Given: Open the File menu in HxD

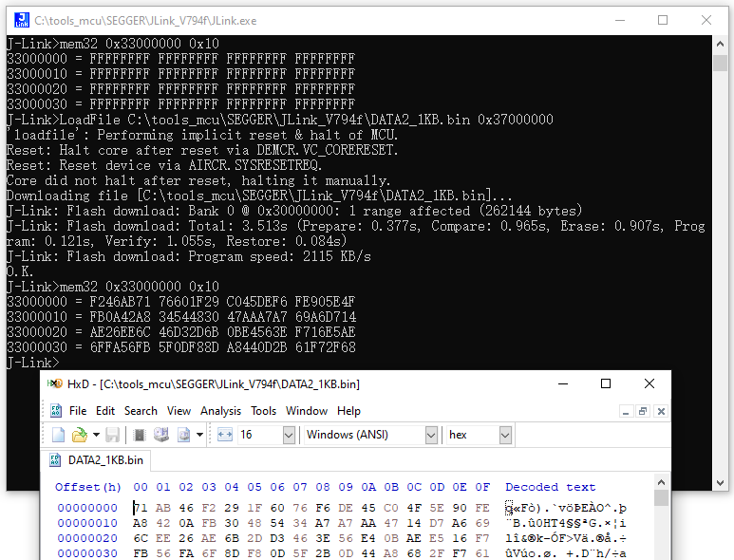Looking at the screenshot, I should [x=78, y=411].
